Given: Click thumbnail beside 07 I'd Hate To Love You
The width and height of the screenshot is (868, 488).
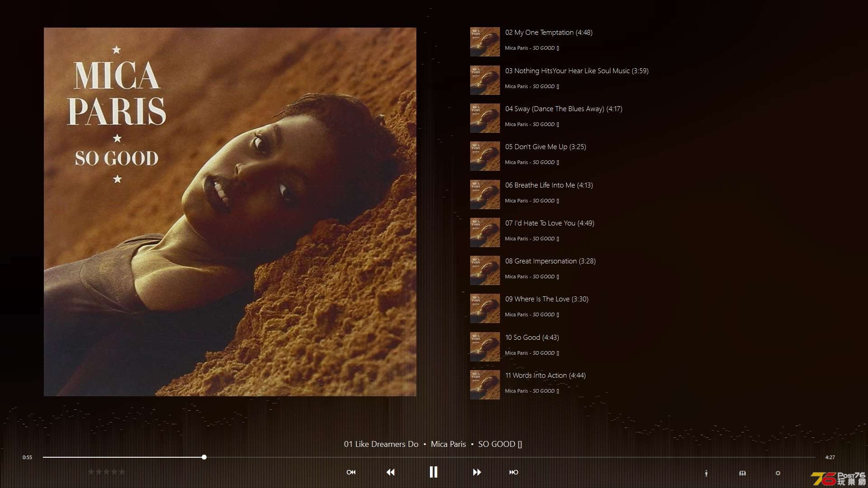Looking at the screenshot, I should (x=485, y=232).
